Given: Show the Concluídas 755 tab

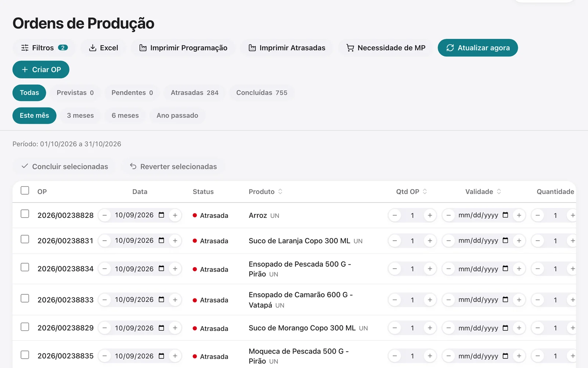Looking at the screenshot, I should pos(262,93).
